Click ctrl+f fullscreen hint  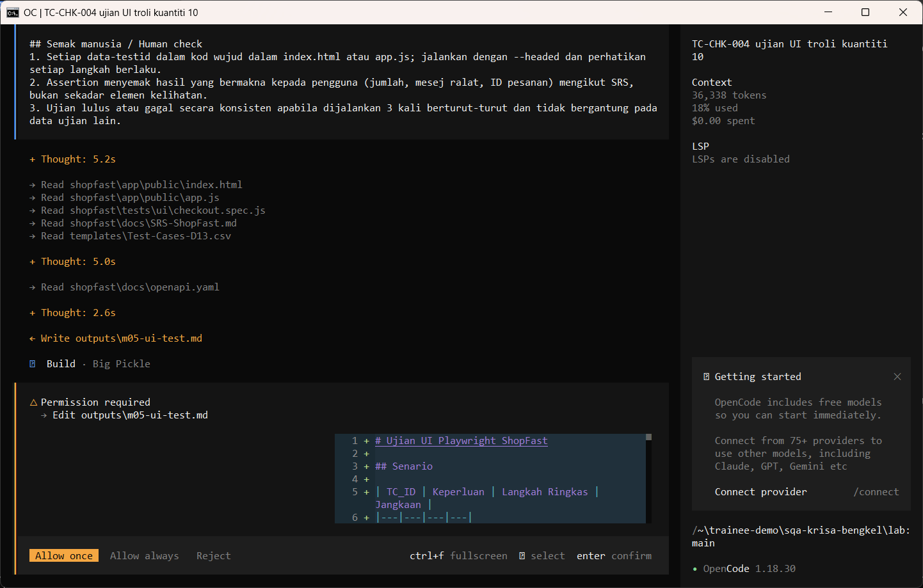458,556
